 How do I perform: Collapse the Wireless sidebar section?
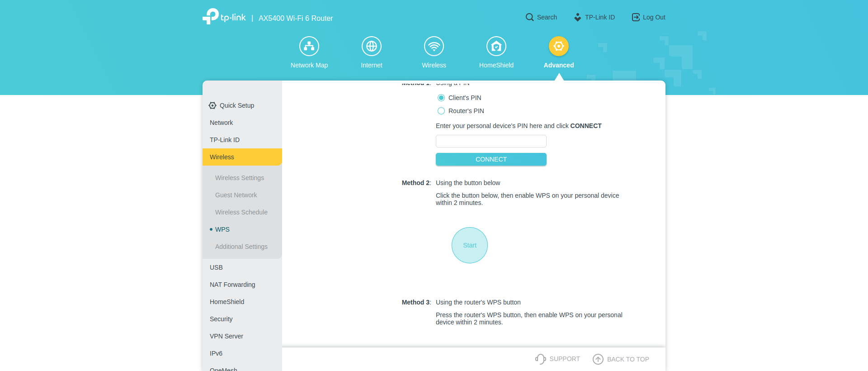point(242,157)
